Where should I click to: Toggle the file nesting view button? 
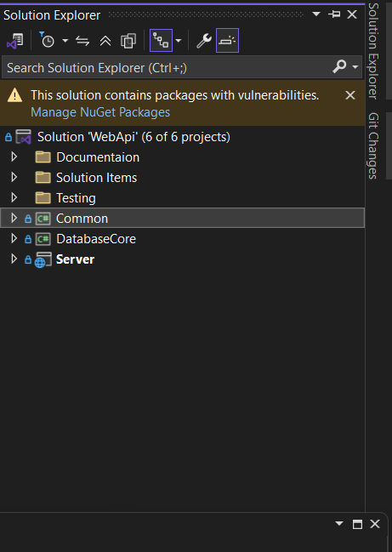pos(161,41)
